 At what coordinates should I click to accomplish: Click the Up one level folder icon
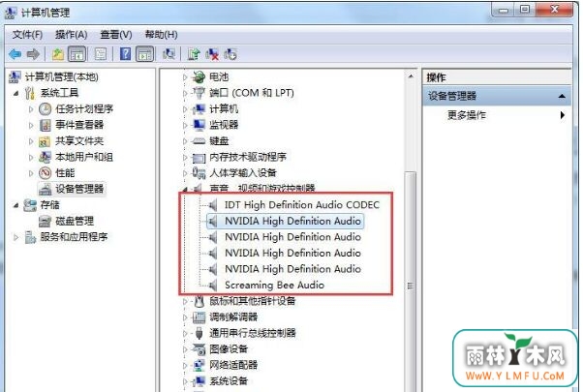(58, 54)
